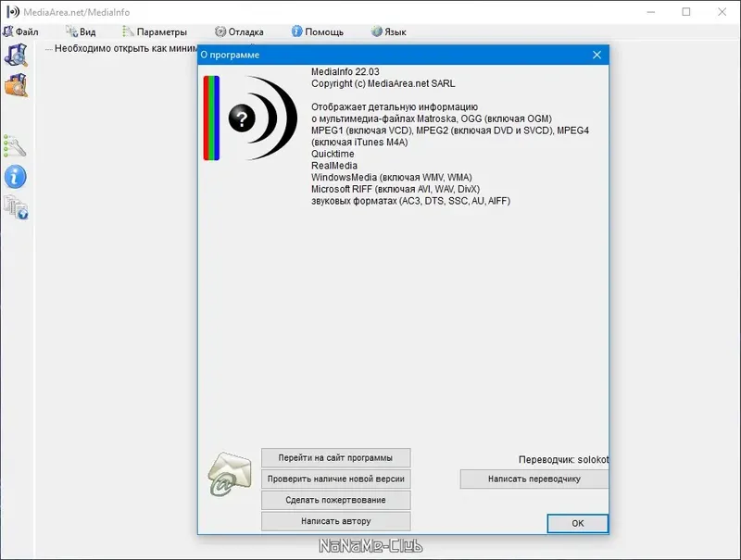Click the Переводчик: solokot label

click(563, 459)
